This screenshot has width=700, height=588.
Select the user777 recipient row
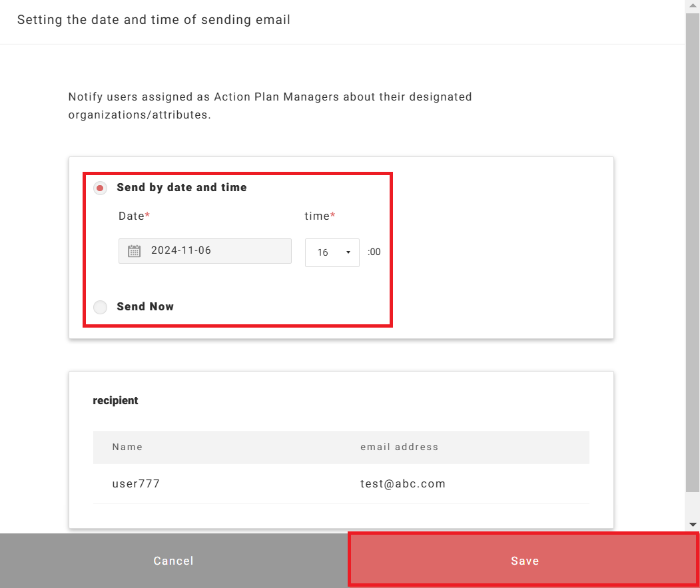tap(136, 484)
